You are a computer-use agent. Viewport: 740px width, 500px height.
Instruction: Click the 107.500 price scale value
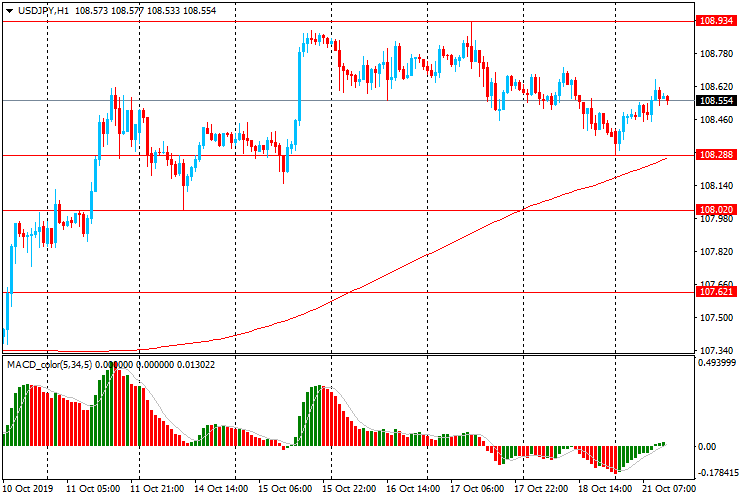click(716, 318)
